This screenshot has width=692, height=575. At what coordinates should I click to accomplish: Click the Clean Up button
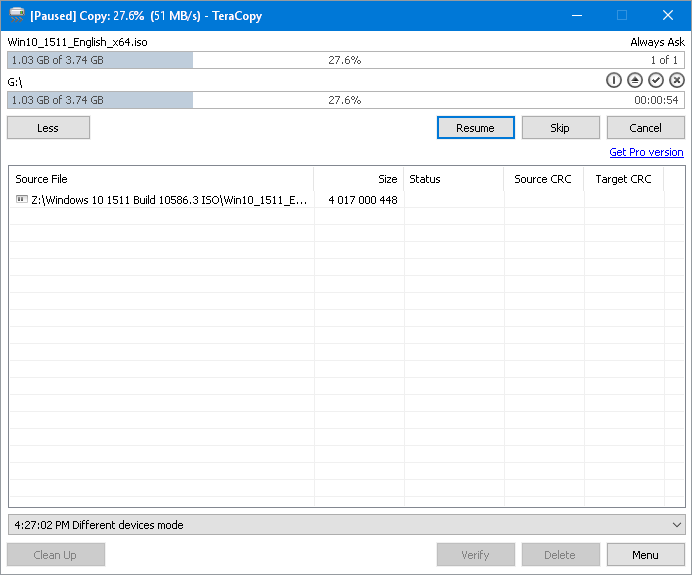(56, 555)
